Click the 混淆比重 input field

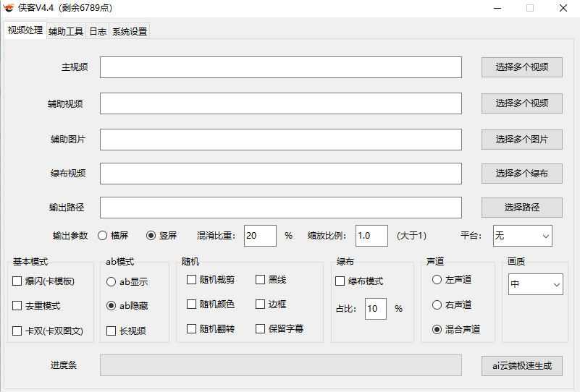259,236
